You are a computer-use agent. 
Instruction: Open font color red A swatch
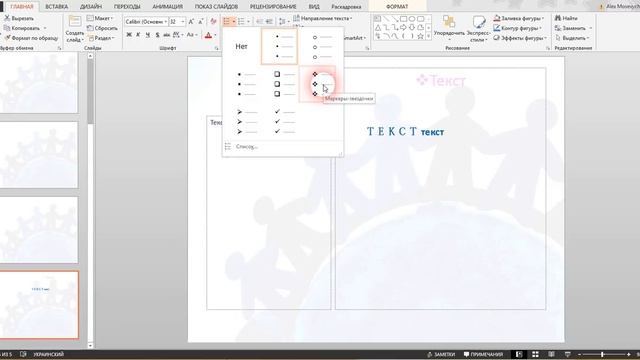pos(208,35)
